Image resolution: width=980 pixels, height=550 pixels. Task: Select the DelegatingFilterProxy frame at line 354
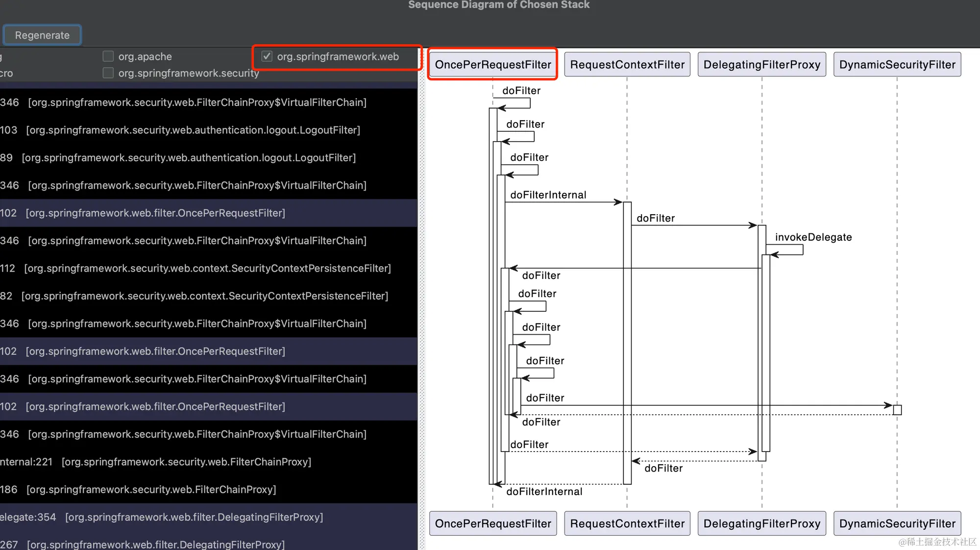194,517
